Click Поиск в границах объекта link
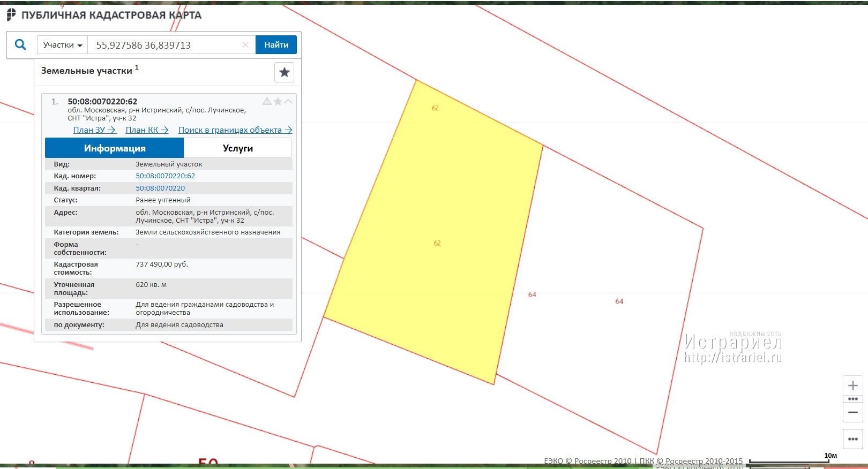Image resolution: width=868 pixels, height=469 pixels. point(235,130)
